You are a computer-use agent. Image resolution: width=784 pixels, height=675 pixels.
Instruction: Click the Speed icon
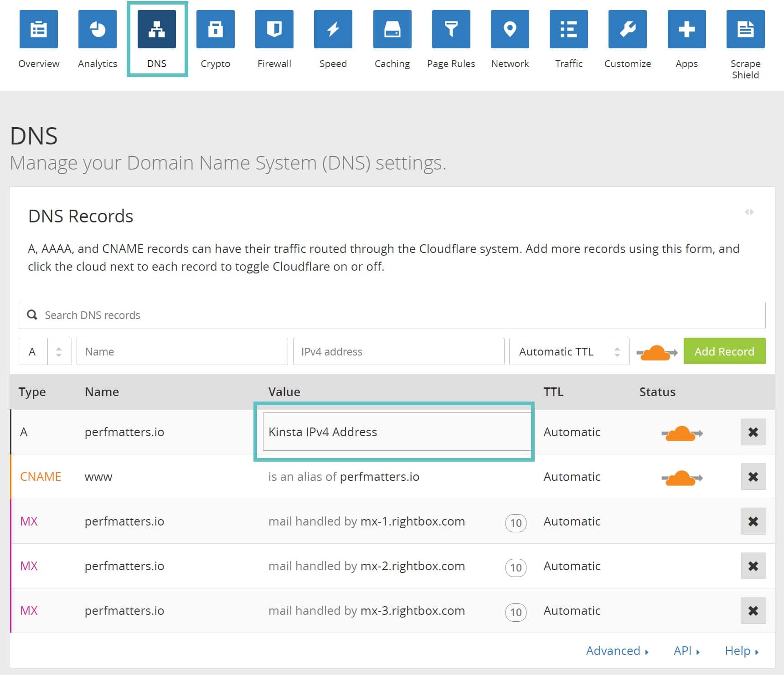coord(333,30)
